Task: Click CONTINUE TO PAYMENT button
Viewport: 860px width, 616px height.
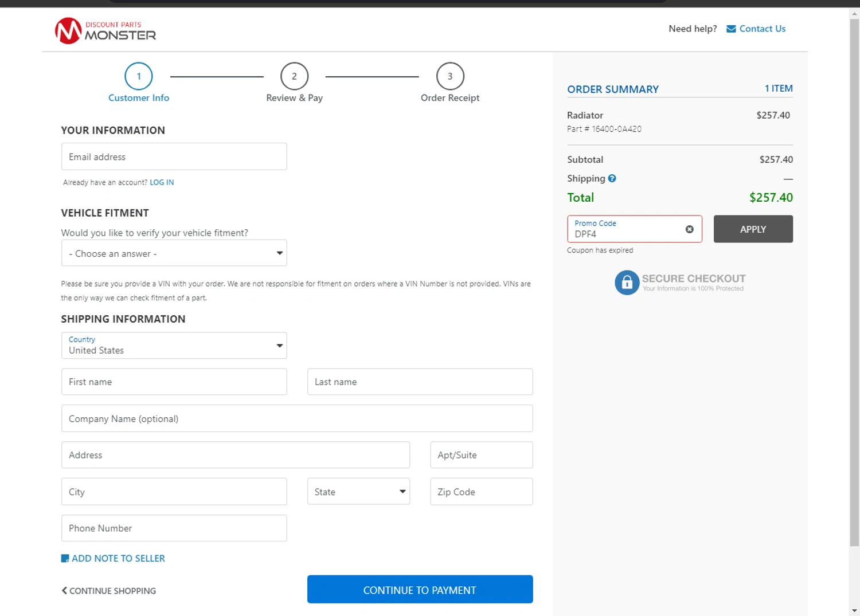Action: pos(420,589)
